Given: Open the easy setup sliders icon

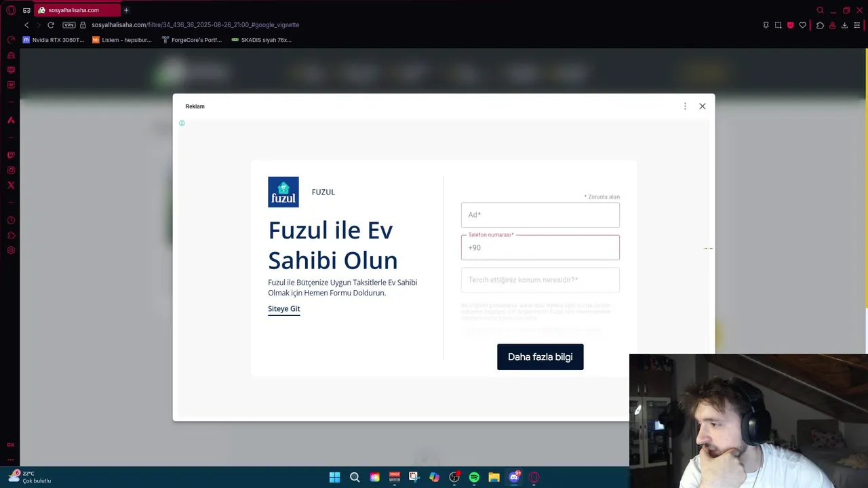Looking at the screenshot, I should tap(856, 25).
